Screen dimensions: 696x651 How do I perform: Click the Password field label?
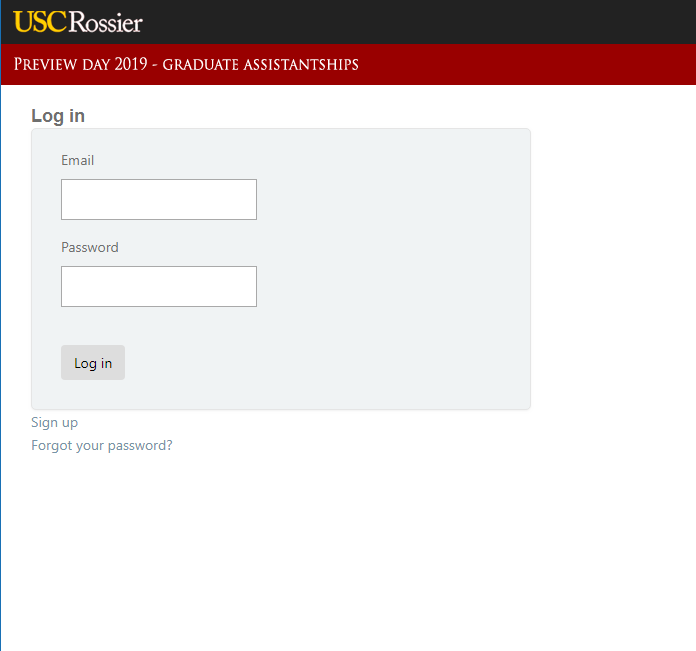(90, 247)
